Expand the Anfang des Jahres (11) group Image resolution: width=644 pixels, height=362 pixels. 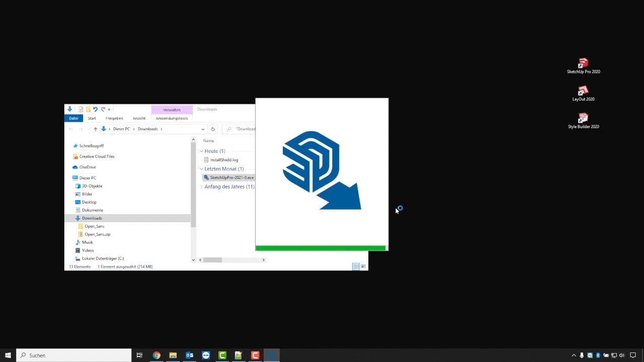coord(201,187)
